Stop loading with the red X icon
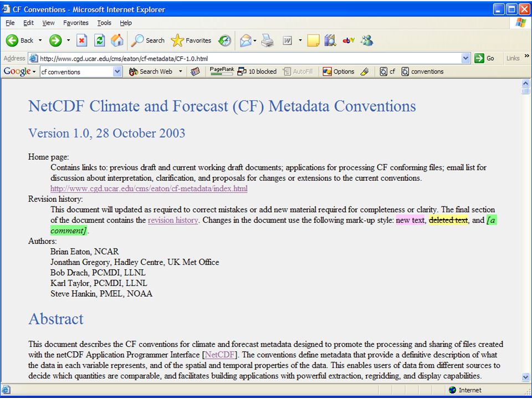The height and width of the screenshot is (399, 532). click(x=81, y=40)
